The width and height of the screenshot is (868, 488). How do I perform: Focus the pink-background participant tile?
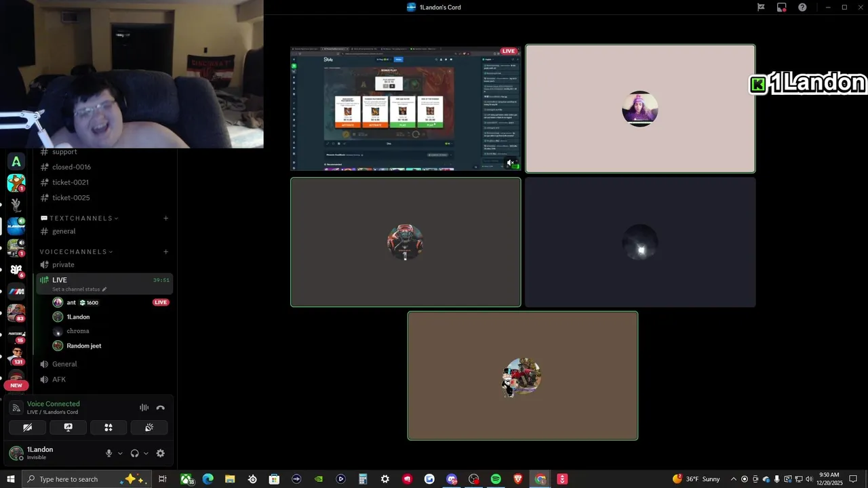[x=640, y=108]
